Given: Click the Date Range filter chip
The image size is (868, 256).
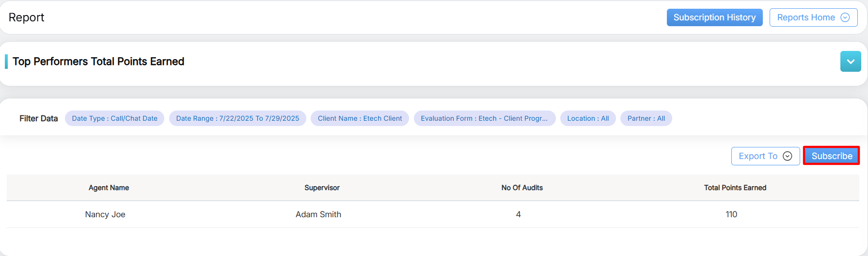Looking at the screenshot, I should click(x=237, y=118).
